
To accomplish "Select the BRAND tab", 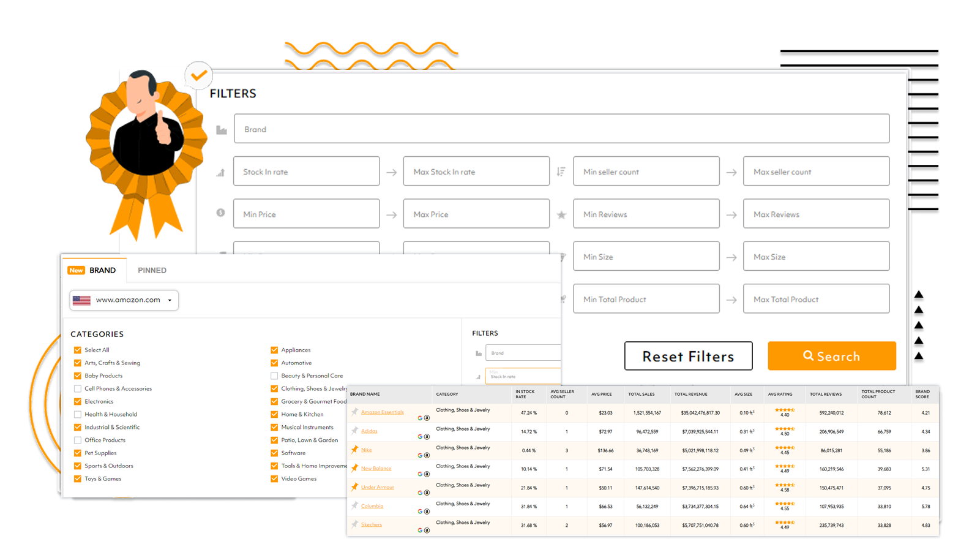I will click(102, 270).
